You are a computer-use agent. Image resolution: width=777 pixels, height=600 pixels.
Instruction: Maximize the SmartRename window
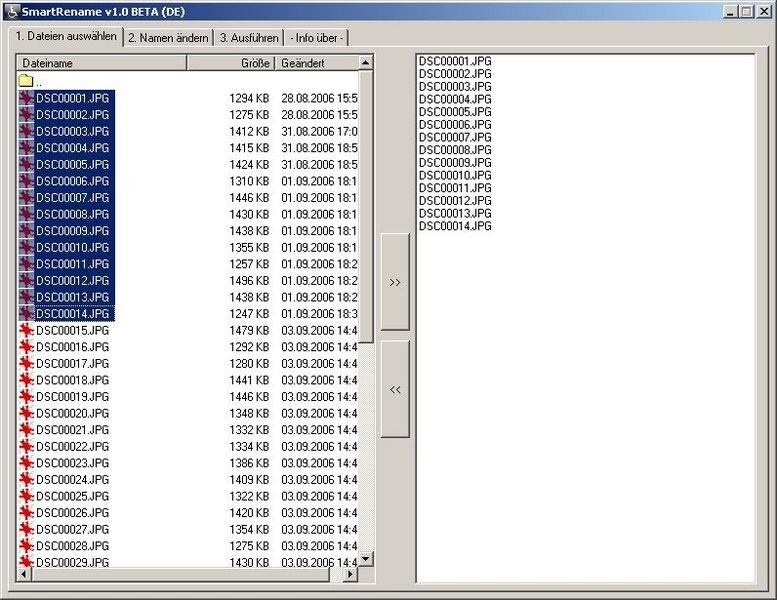click(x=746, y=11)
